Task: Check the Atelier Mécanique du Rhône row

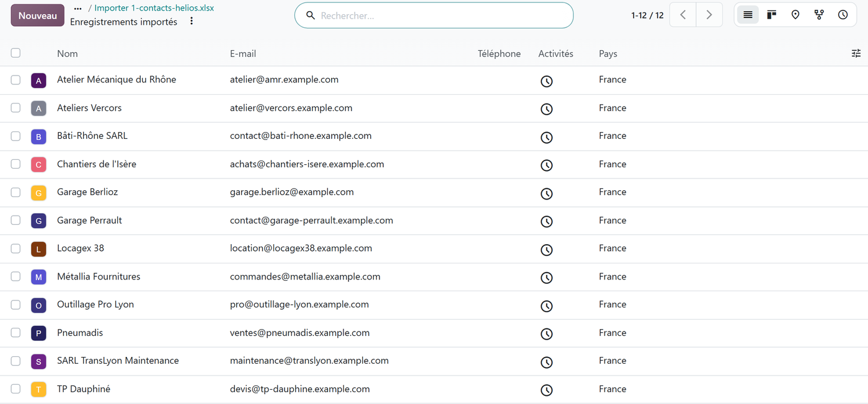Action: tap(15, 80)
